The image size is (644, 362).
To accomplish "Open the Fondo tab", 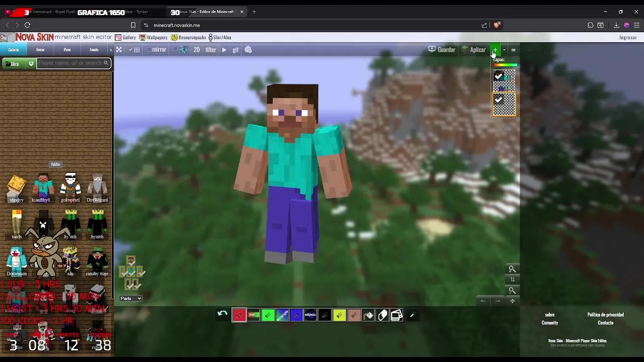I will click(94, 49).
